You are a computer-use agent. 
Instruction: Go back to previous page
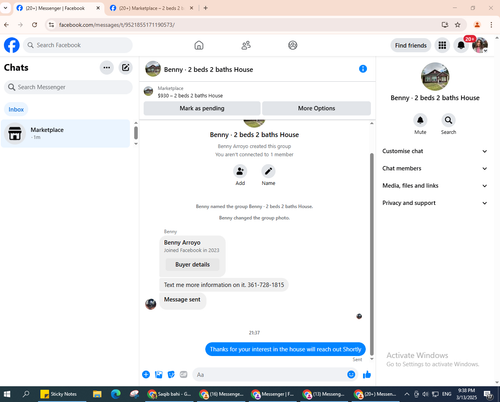click(6, 25)
